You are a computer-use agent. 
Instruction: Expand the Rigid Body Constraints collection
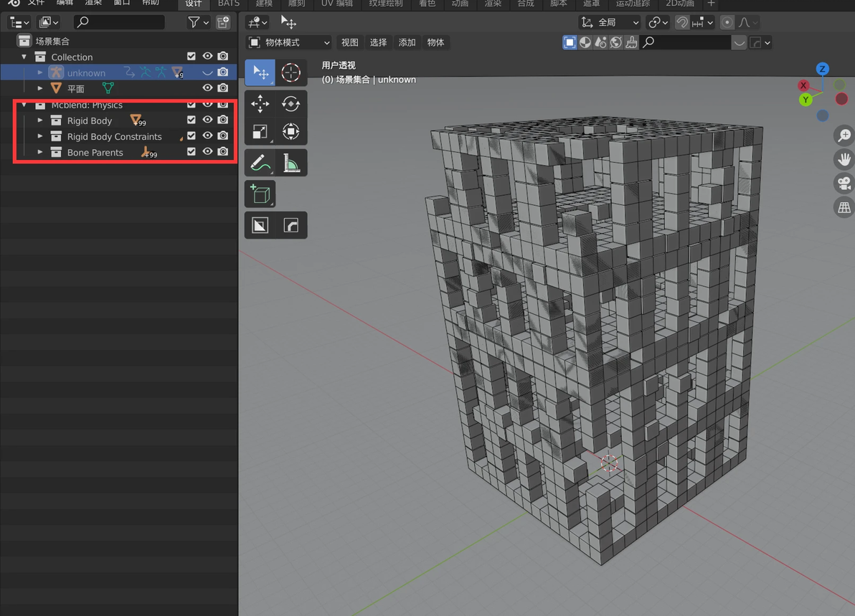tap(40, 136)
